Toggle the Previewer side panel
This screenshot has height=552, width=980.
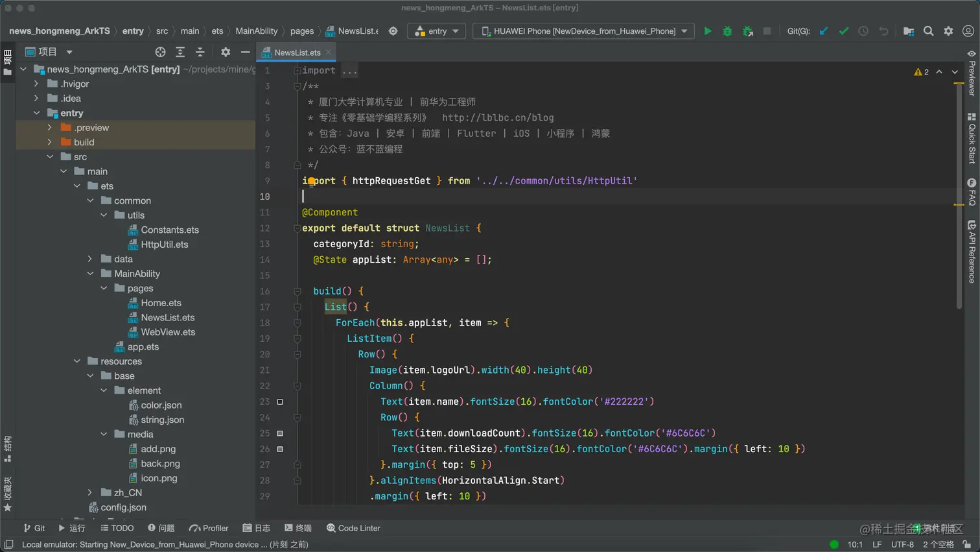pos(971,73)
